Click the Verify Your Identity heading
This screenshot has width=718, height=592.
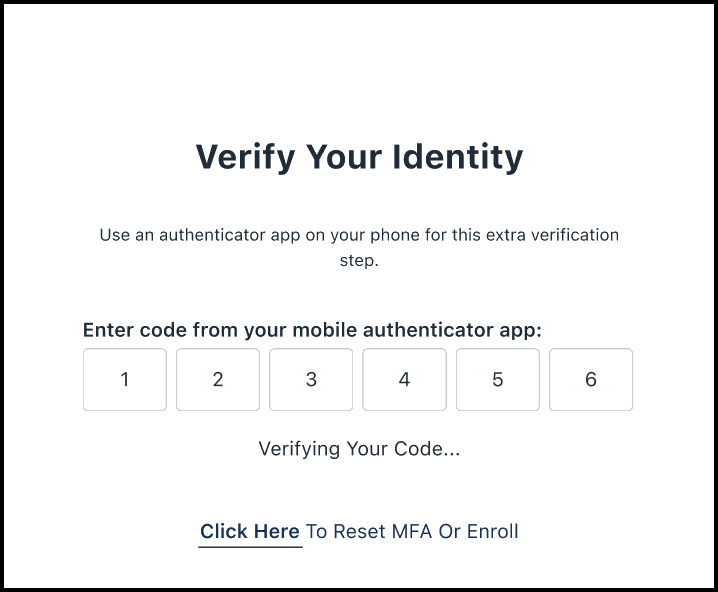[x=359, y=157]
